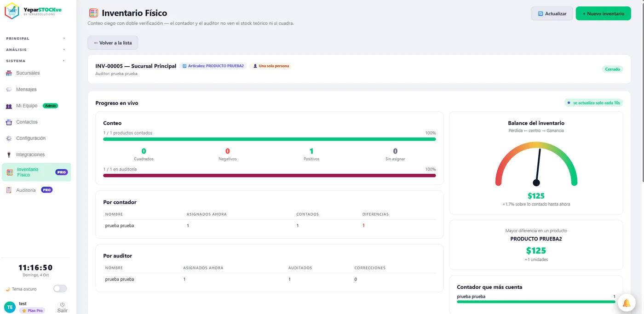644x314 pixels.
Task: Click the notification bell icon
Action: click(627, 303)
